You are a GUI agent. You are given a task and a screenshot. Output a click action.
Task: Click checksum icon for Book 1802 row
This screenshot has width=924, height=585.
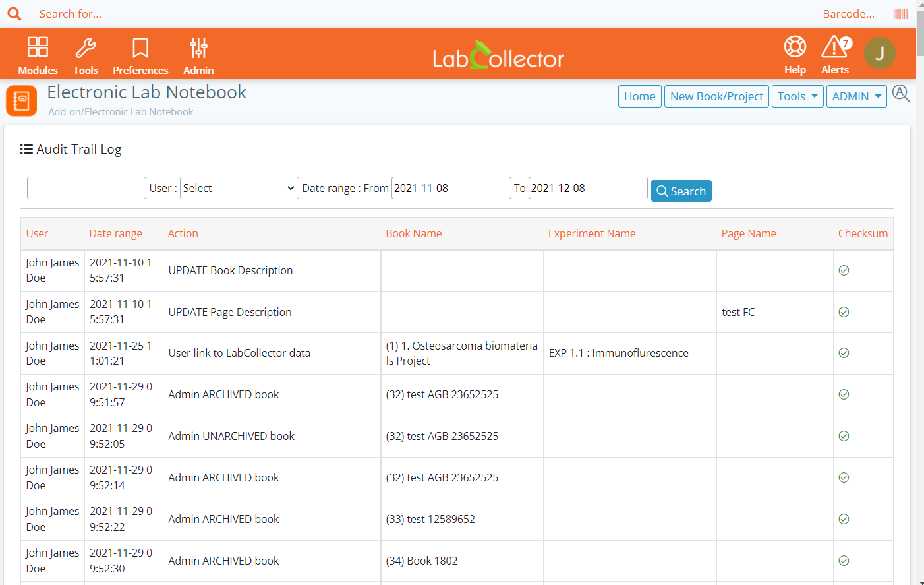click(844, 561)
